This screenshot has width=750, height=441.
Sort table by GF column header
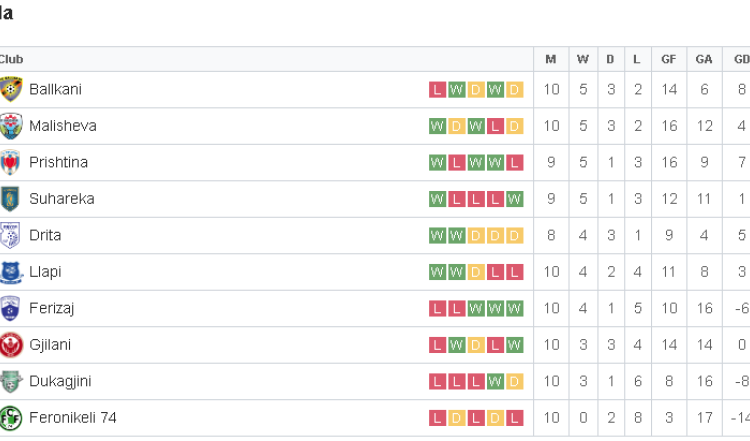[669, 59]
